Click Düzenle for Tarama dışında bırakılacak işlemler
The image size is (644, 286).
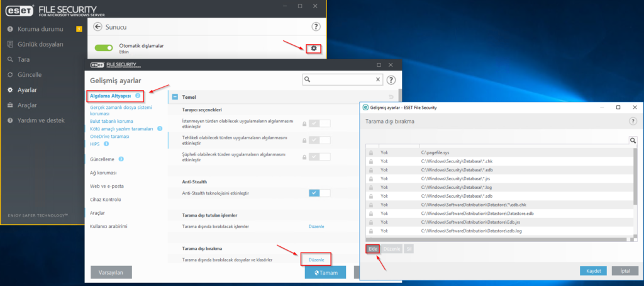(x=316, y=226)
